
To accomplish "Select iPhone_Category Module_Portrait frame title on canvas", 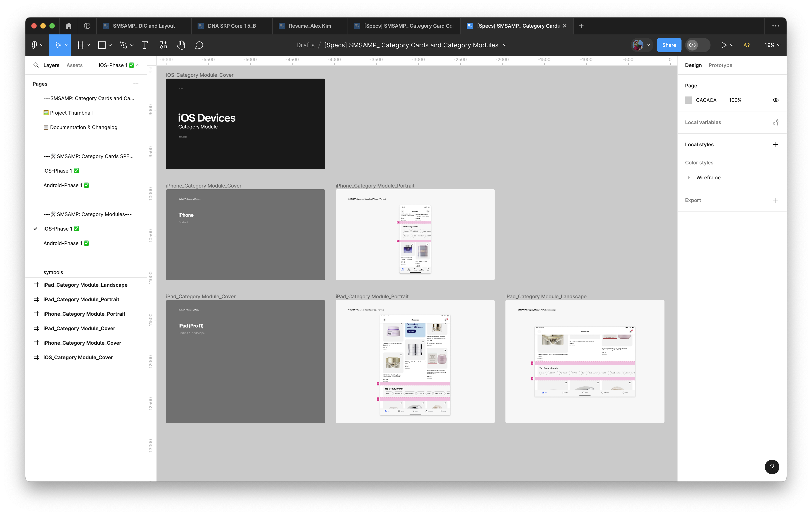I will click(x=375, y=186).
